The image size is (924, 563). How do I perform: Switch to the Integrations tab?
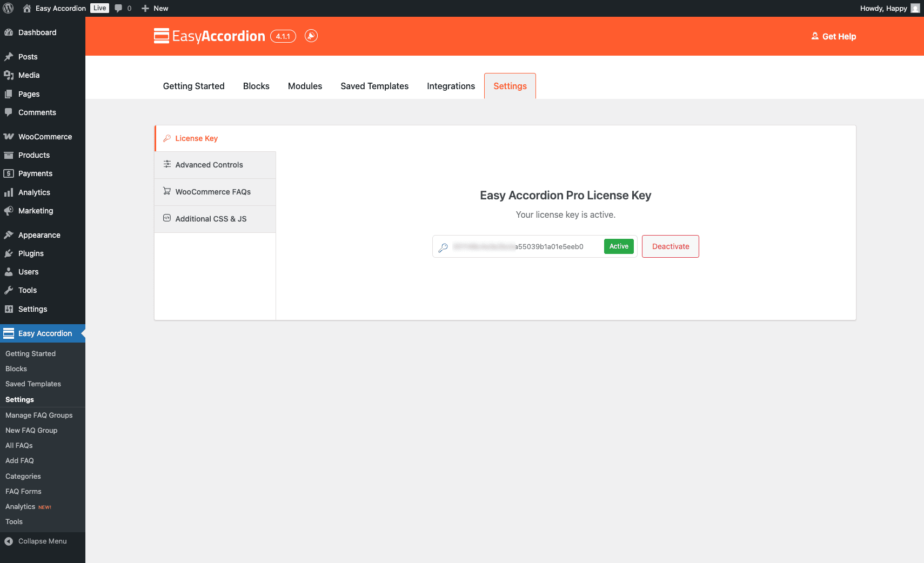(x=451, y=86)
